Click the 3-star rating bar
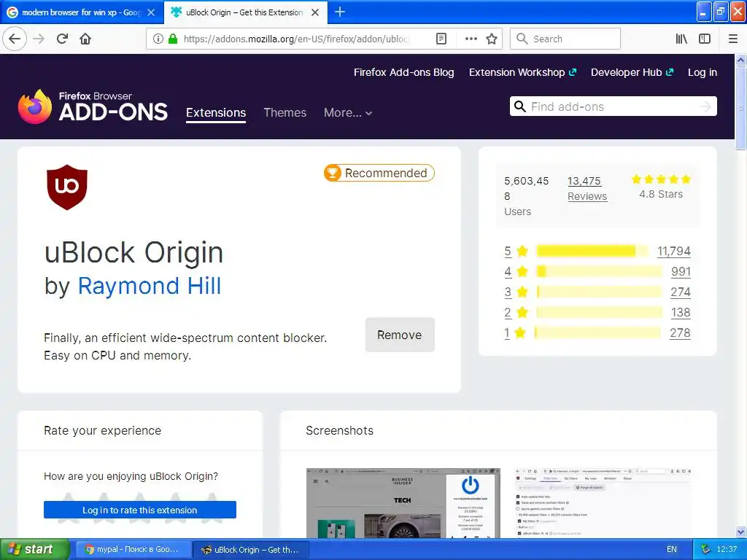 600,292
